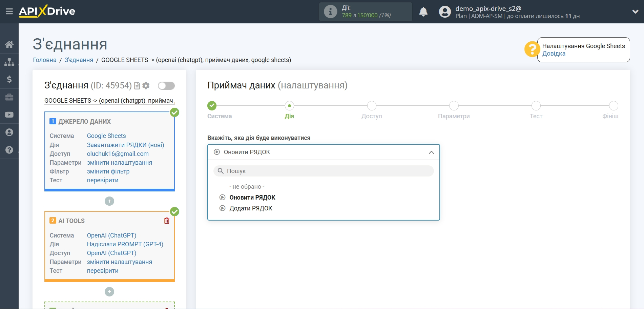Open OpenAI (ChatGPT) system link

click(112, 235)
